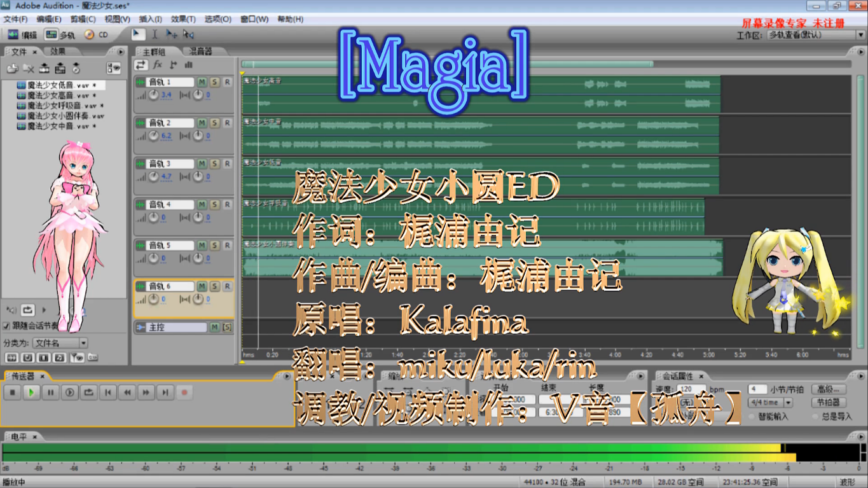Show the EQ bars view in main panel

pyautogui.click(x=189, y=65)
